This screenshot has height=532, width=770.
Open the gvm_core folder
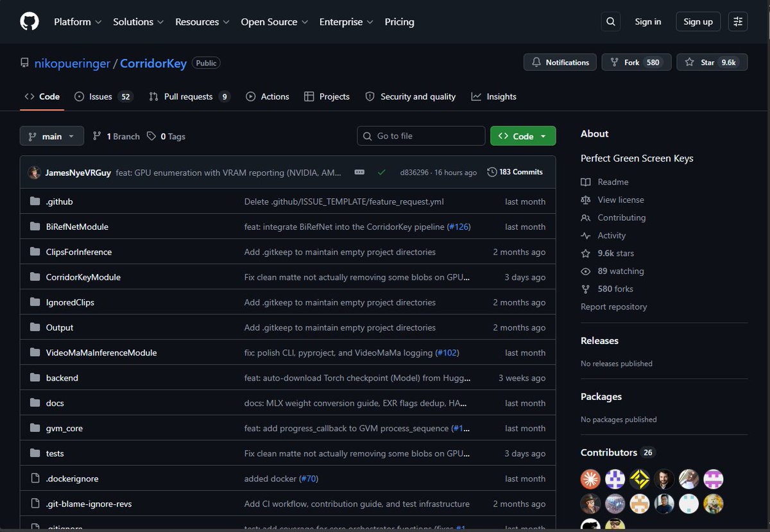click(x=64, y=428)
